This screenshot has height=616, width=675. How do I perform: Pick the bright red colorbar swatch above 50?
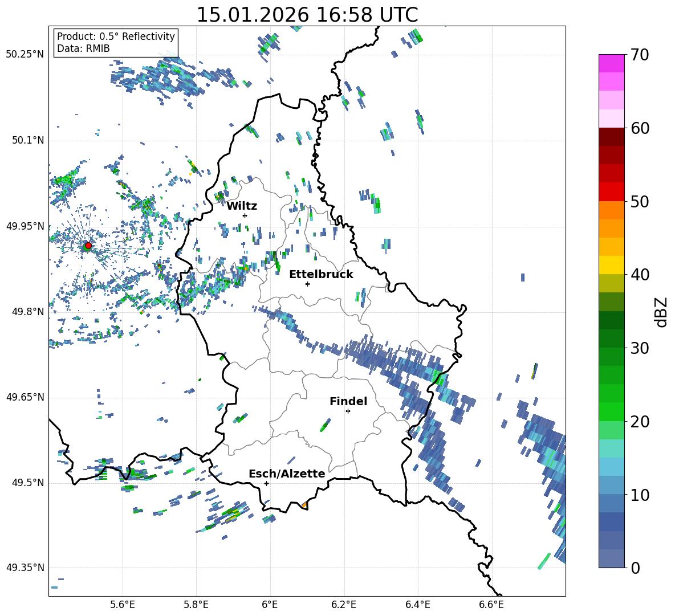point(612,191)
